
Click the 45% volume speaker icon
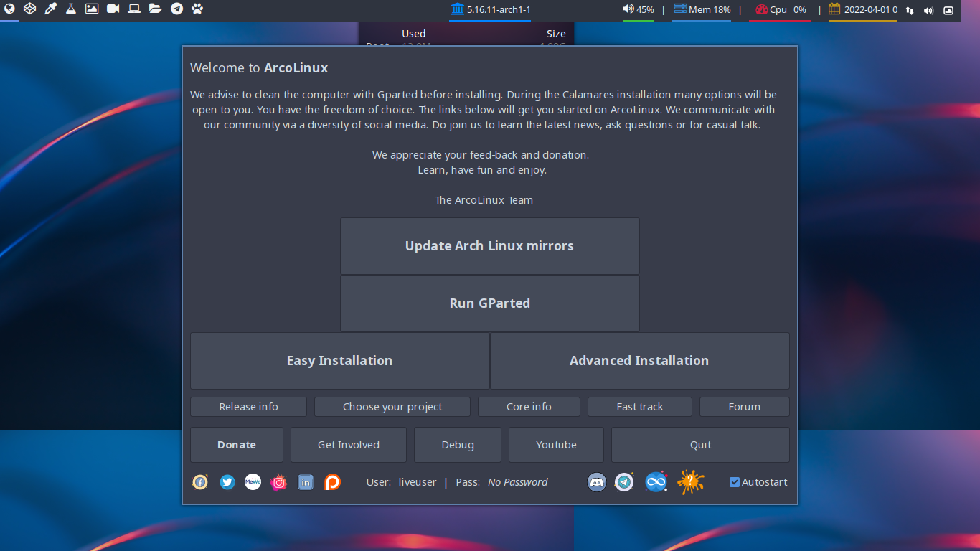(628, 9)
